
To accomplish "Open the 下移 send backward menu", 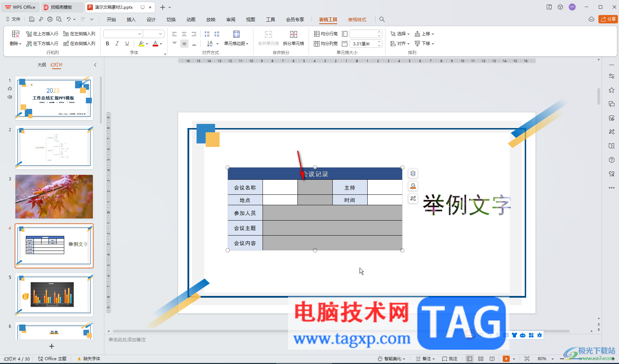I will (x=424, y=44).
